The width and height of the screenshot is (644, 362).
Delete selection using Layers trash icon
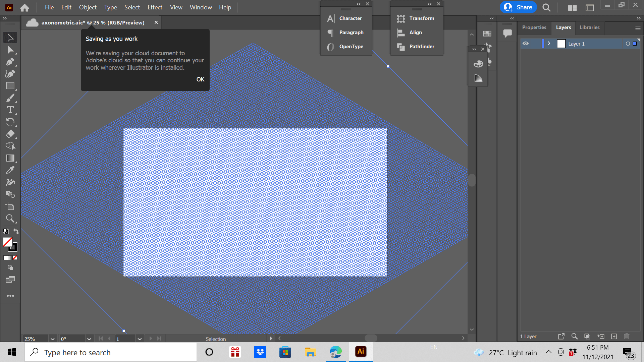[x=627, y=336]
